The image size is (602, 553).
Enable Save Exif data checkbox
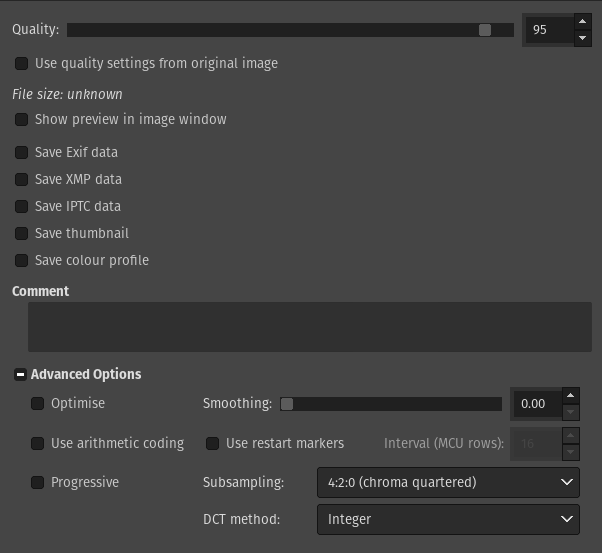(x=22, y=152)
